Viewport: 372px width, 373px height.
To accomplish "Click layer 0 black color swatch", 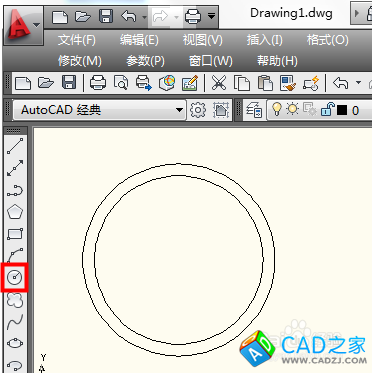I will tap(342, 110).
